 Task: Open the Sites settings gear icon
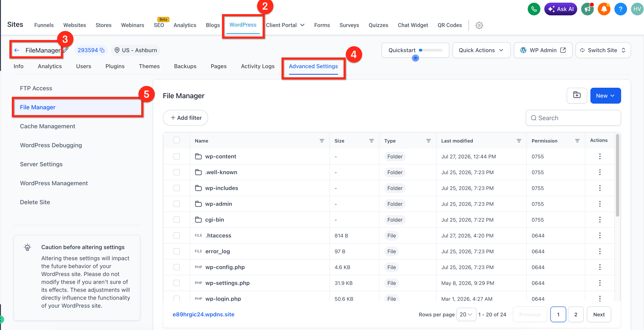click(479, 25)
